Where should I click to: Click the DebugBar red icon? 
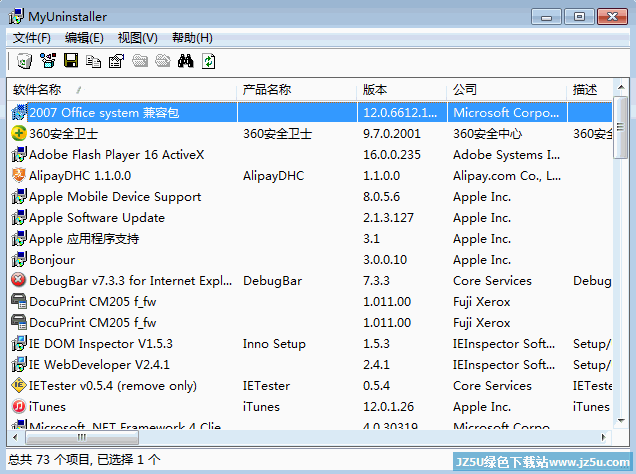[19, 281]
